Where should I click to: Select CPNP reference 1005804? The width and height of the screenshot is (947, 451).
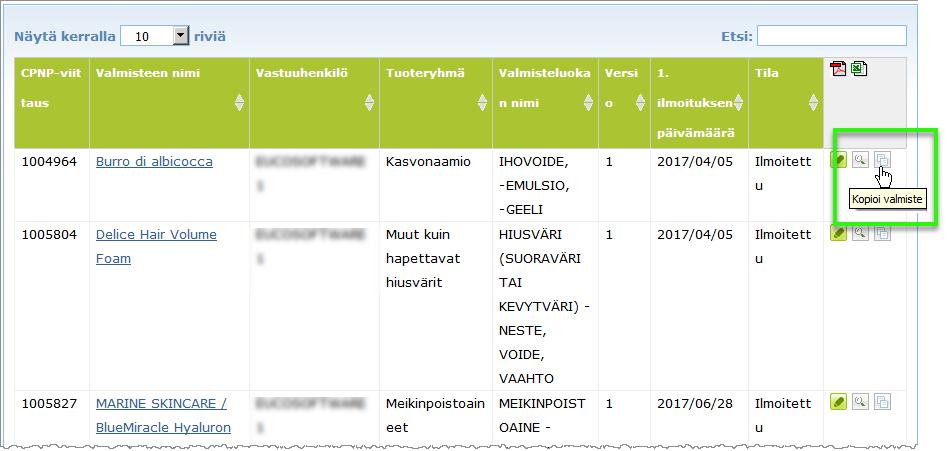click(50, 234)
